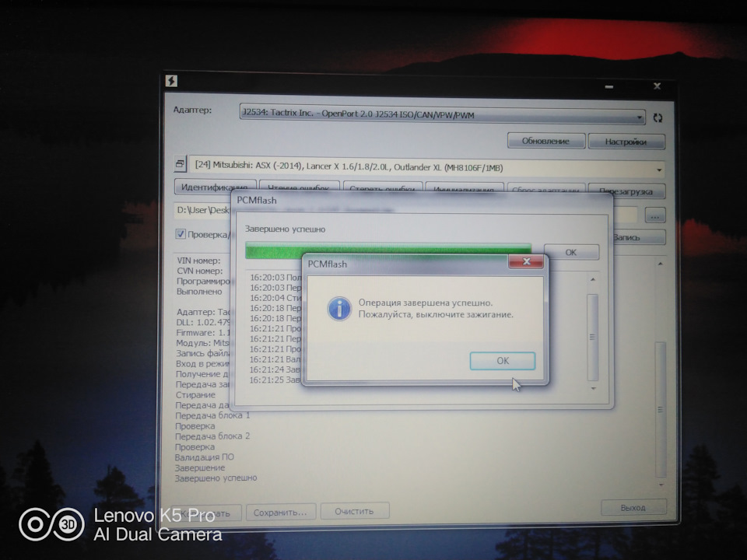Click the progress log scrollbar thumb
The height and width of the screenshot is (560, 747).
[x=593, y=337]
